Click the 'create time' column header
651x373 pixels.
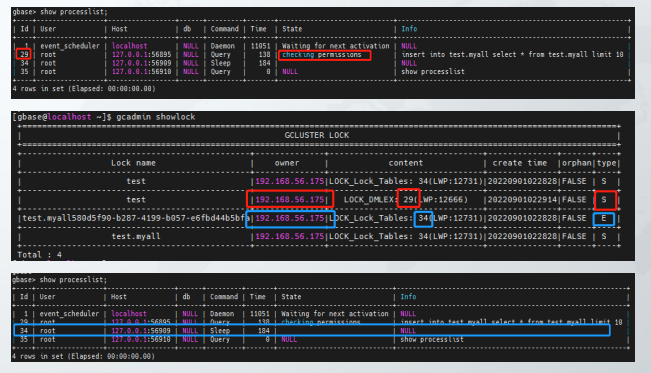pyautogui.click(x=519, y=163)
